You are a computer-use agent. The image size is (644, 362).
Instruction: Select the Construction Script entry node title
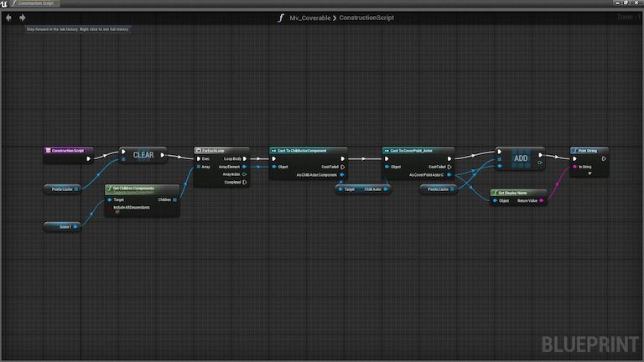(68, 151)
